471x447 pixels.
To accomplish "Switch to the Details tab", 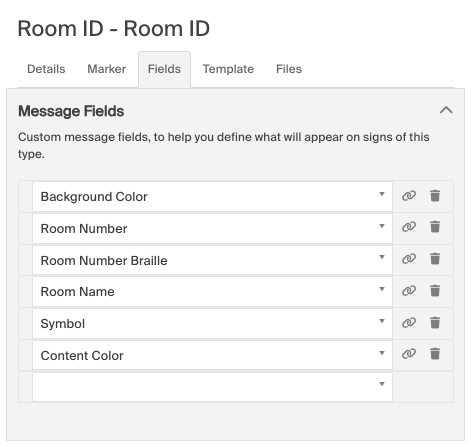I will (46, 69).
